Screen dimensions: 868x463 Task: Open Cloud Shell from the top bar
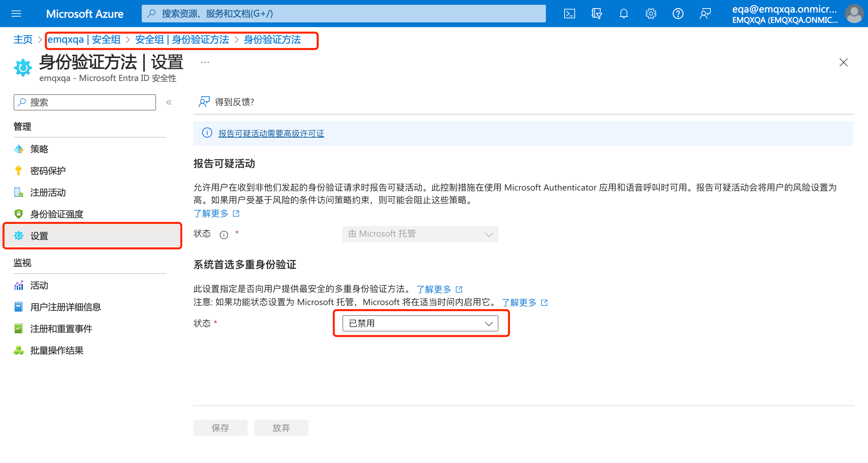[569, 14]
